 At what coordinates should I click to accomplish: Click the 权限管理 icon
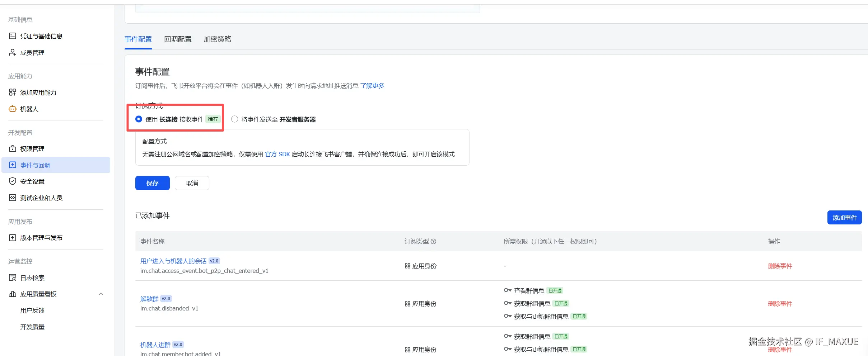[13, 148]
